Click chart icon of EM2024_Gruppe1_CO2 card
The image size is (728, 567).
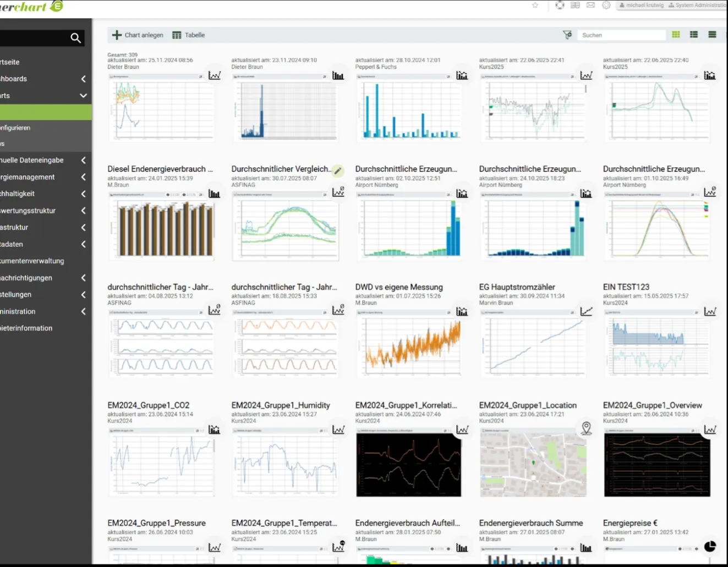(x=214, y=430)
